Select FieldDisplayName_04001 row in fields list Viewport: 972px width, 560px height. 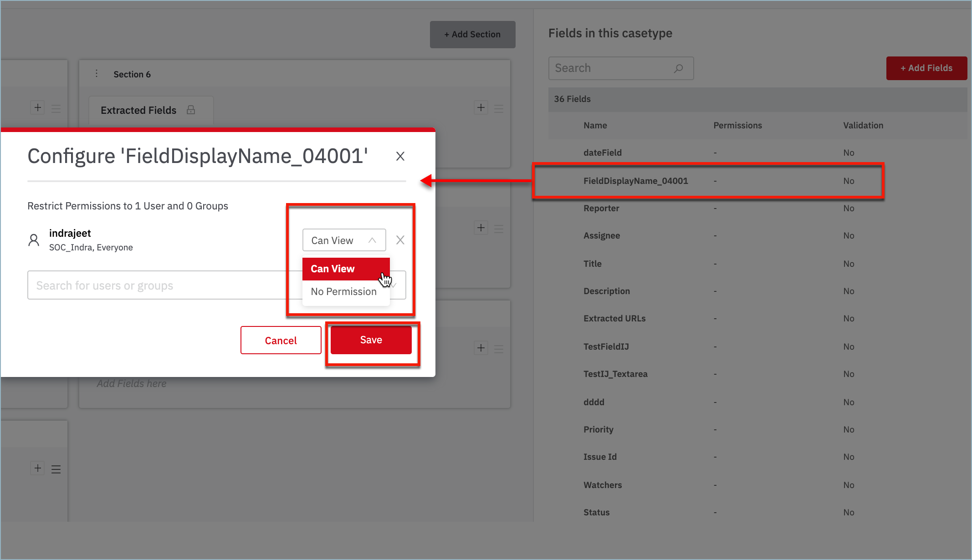pos(635,181)
